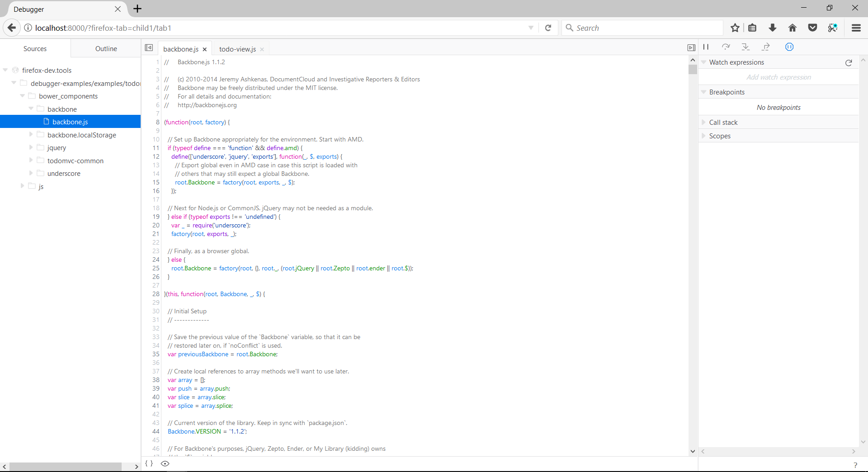Viewport: 868px width, 472px height.
Task: Select the Debugger browser tab
Action: (63, 9)
